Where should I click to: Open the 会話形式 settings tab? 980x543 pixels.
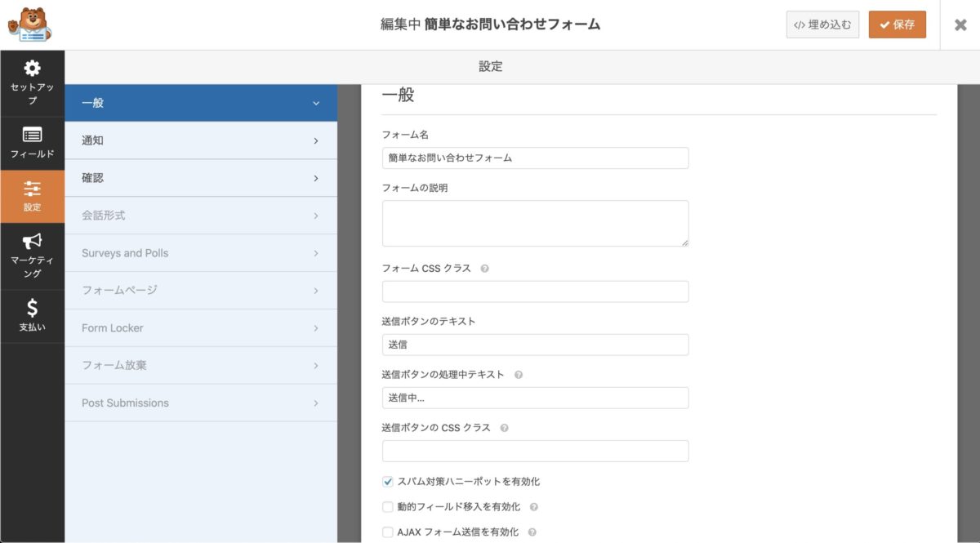201,216
